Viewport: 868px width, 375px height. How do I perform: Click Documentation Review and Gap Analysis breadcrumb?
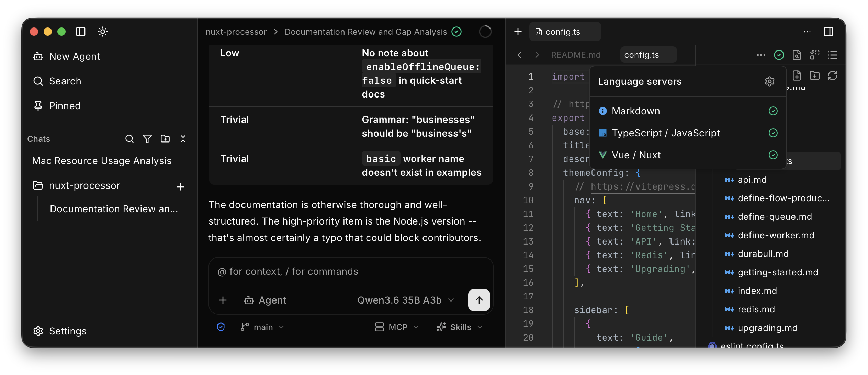click(x=366, y=32)
